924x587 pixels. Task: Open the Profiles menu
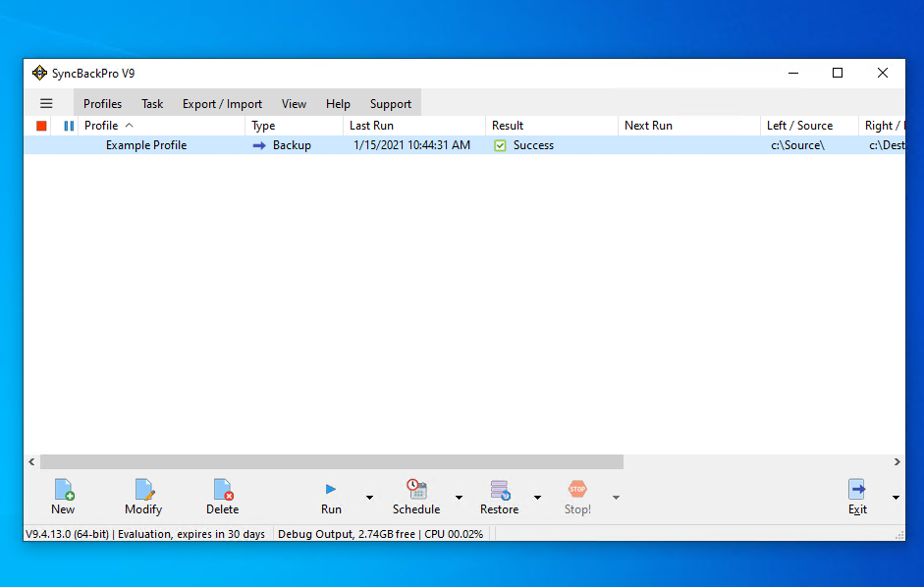(x=102, y=104)
